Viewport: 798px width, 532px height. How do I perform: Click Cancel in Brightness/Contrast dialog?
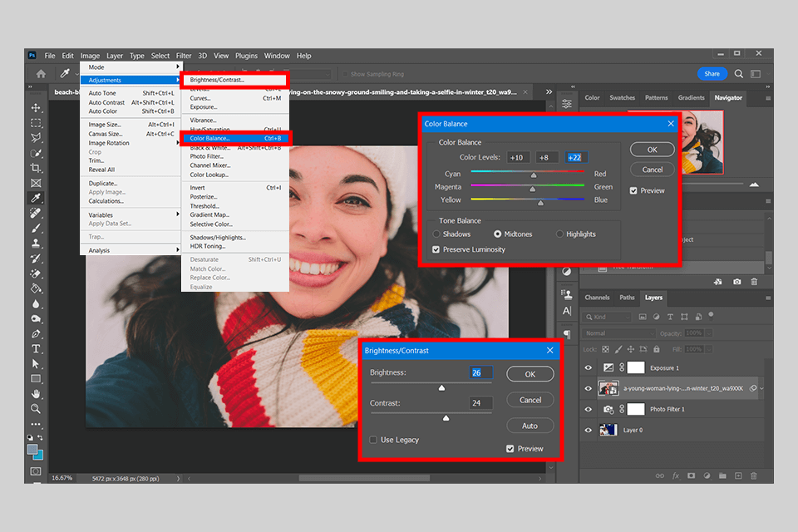(530, 400)
